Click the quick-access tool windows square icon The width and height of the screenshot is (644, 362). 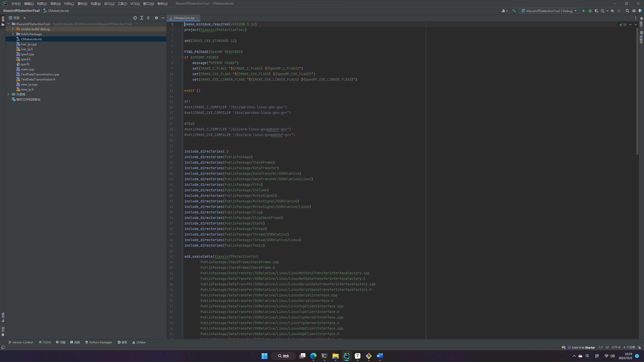(x=3, y=347)
